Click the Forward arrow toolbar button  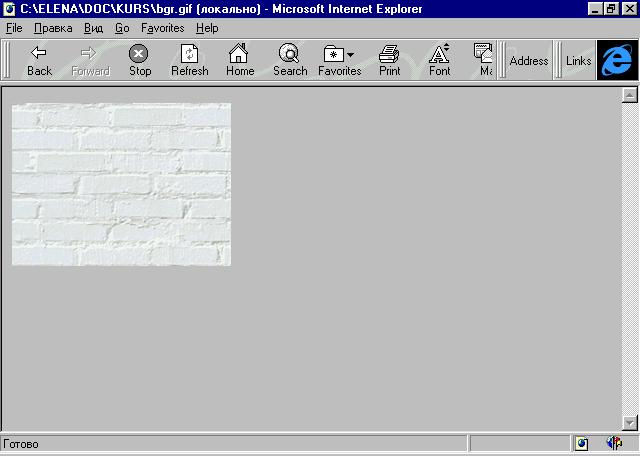pyautogui.click(x=90, y=60)
